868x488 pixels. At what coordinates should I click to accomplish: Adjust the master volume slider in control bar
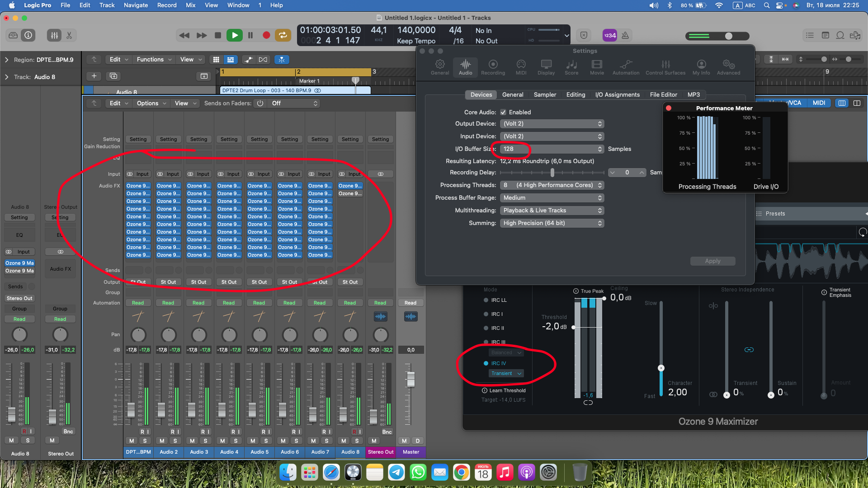(728, 36)
